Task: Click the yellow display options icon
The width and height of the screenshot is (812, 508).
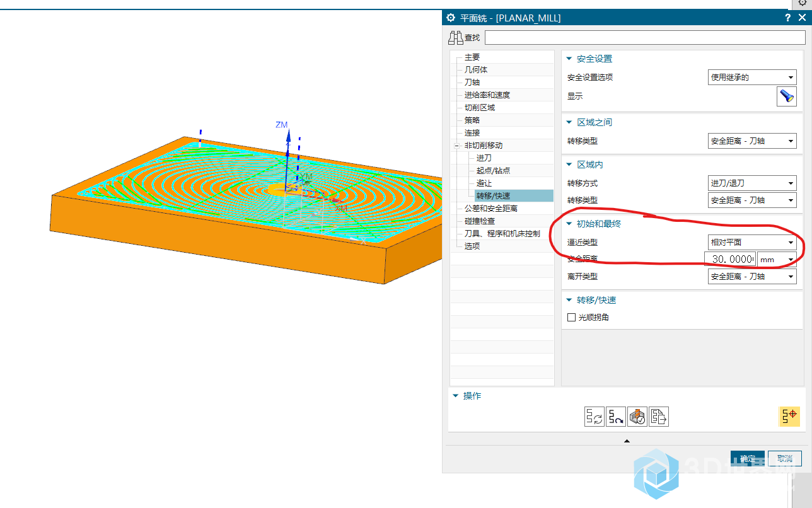Action: click(789, 417)
